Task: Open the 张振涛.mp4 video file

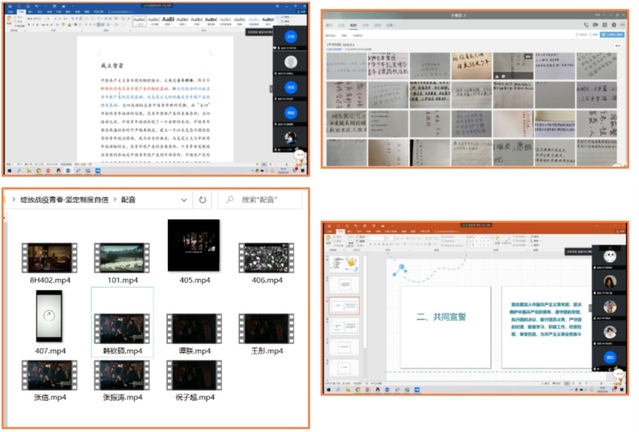Action: point(122,375)
